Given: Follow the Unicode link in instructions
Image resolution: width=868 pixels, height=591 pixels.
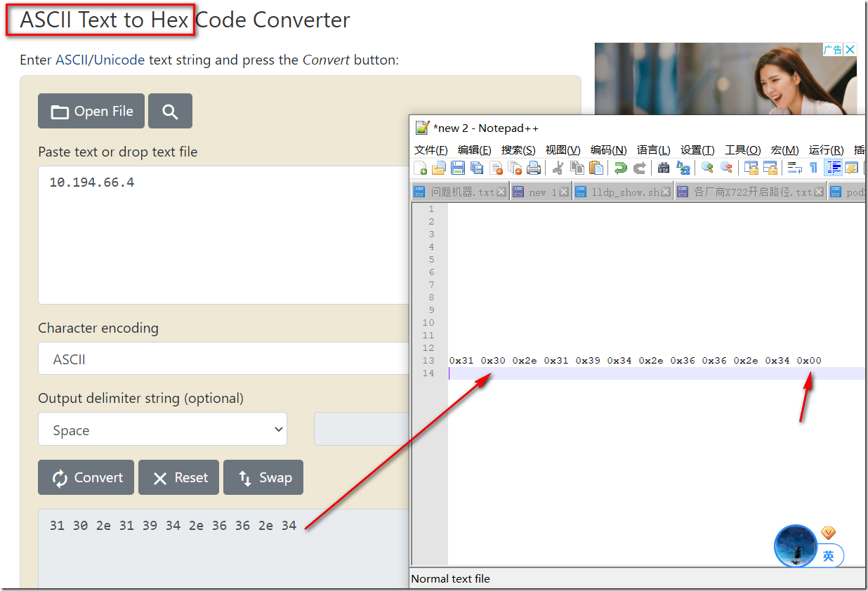Looking at the screenshot, I should coord(119,60).
